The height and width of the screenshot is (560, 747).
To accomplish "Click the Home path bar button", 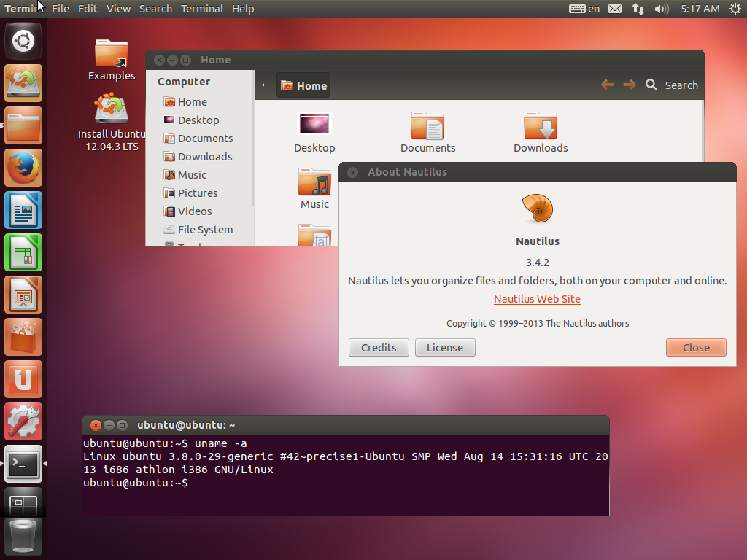I will coord(303,86).
